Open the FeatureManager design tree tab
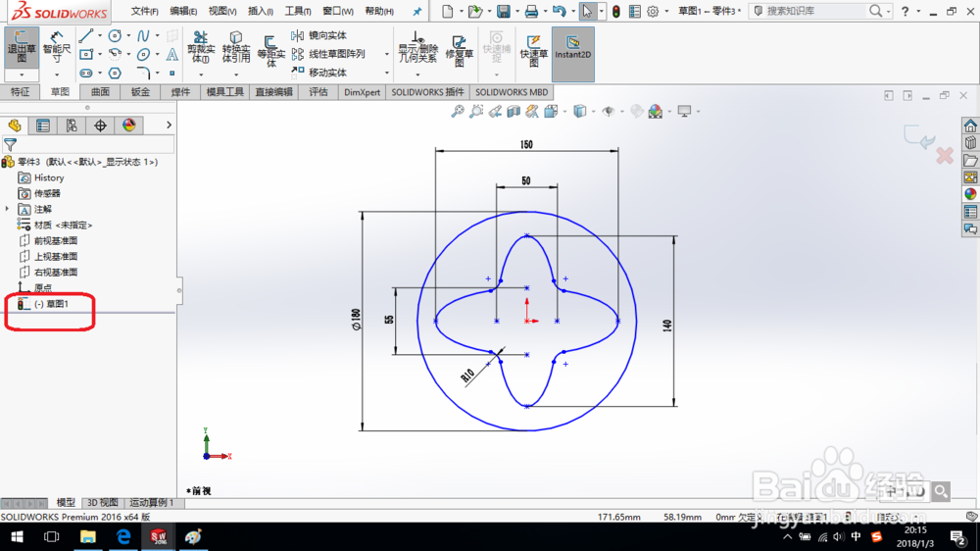The width and height of the screenshot is (980, 551). 15,125
